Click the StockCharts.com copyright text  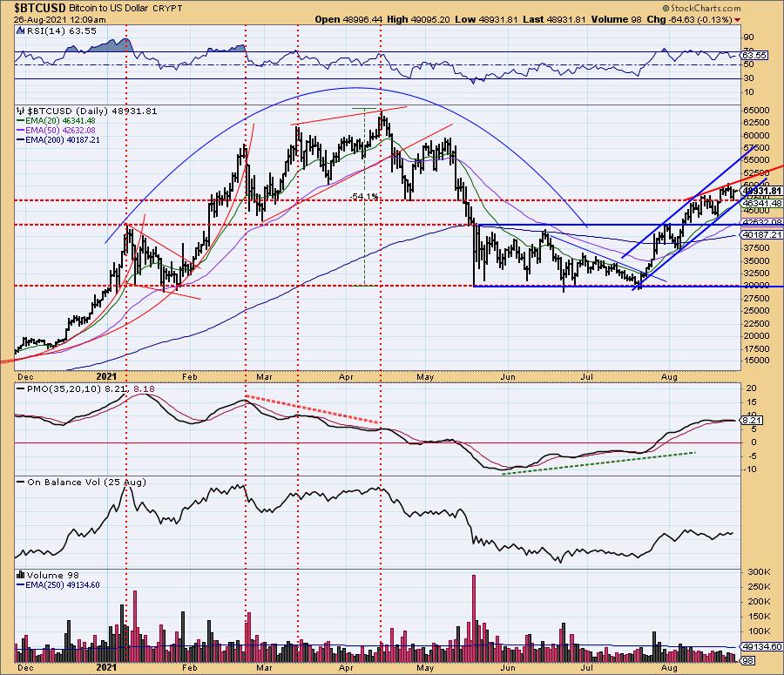(702, 8)
